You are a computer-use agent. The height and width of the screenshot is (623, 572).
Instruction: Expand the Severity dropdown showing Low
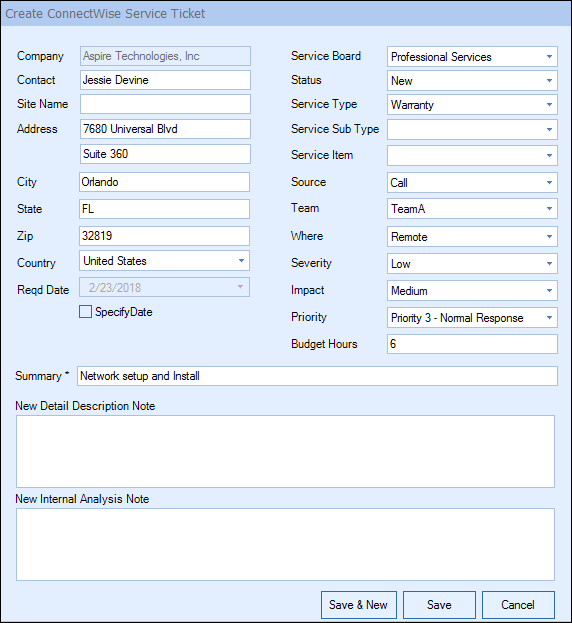[x=472, y=263]
